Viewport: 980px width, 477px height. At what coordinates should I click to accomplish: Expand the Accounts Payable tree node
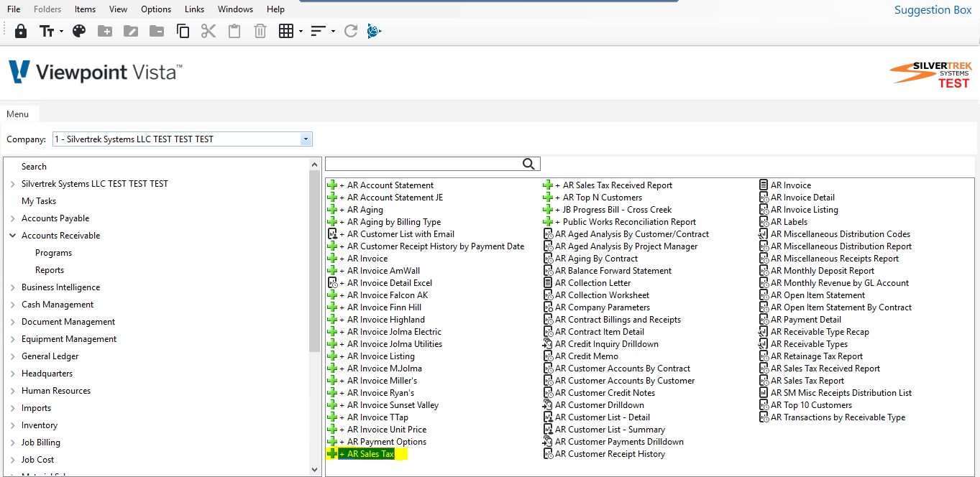pyautogui.click(x=13, y=218)
